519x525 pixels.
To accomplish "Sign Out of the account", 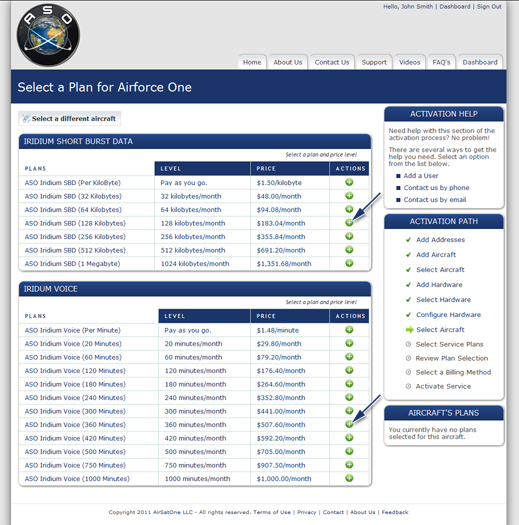I will pos(489,7).
